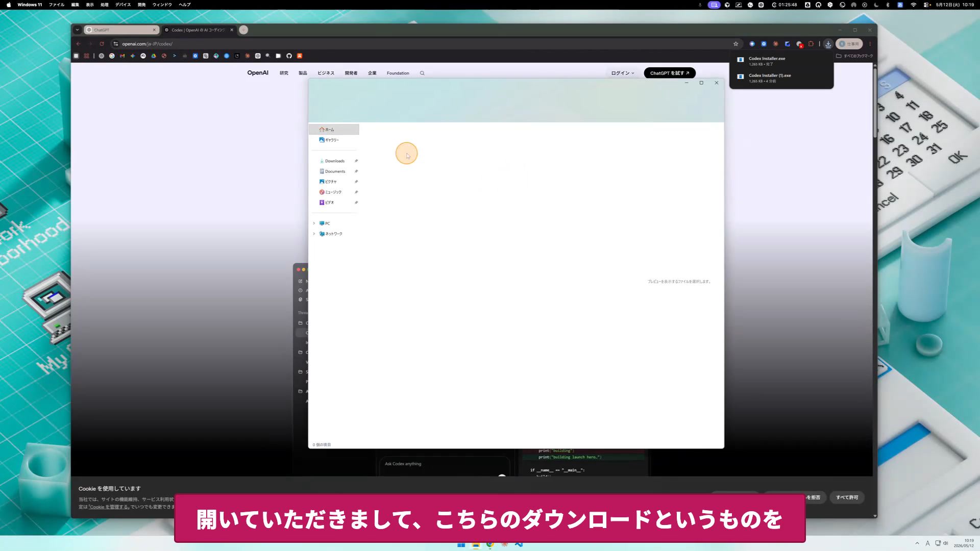Click the OpenAI logo
The width and height of the screenshot is (980, 551).
pyautogui.click(x=258, y=73)
